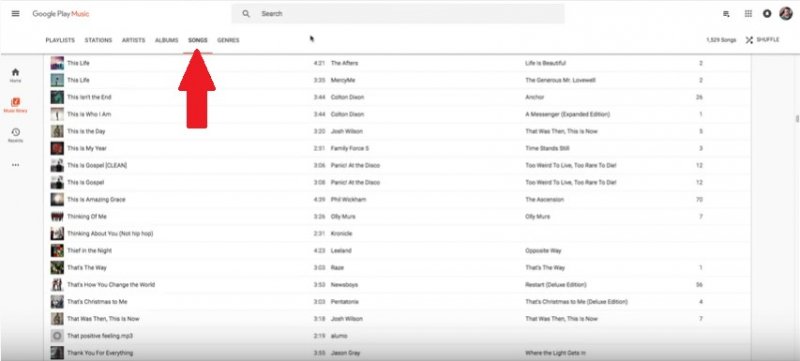Open artist The Afters
Image resolution: width=800 pixels, height=361 pixels.
(344, 63)
